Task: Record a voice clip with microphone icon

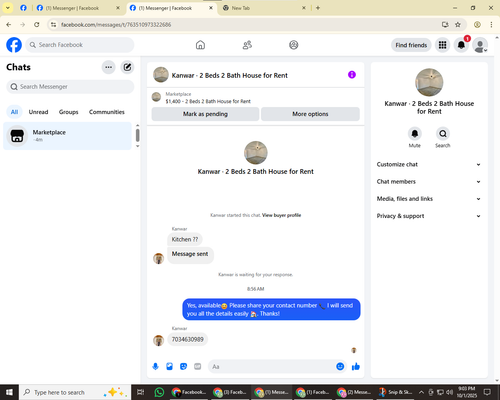Action: (156, 367)
